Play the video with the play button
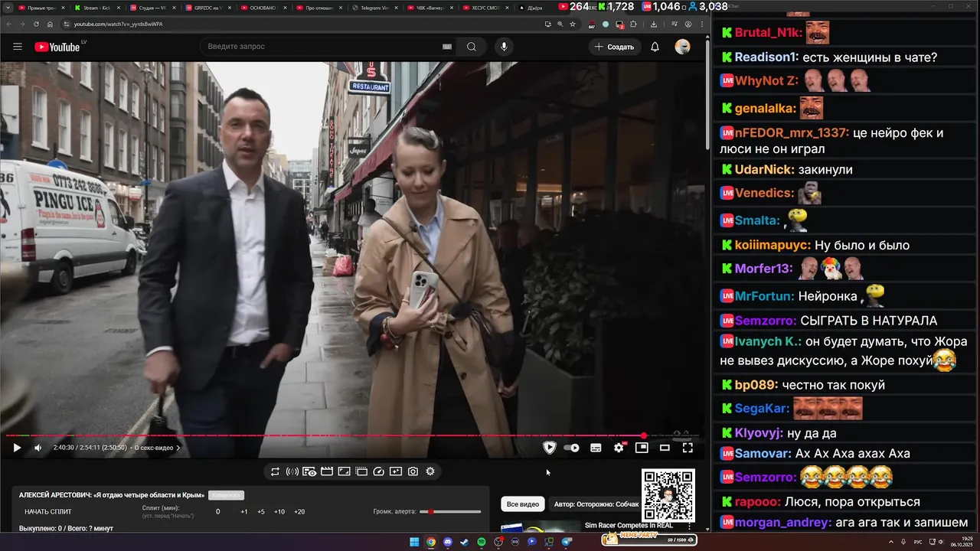Screen dimensions: 980x551 pyautogui.click(x=17, y=448)
